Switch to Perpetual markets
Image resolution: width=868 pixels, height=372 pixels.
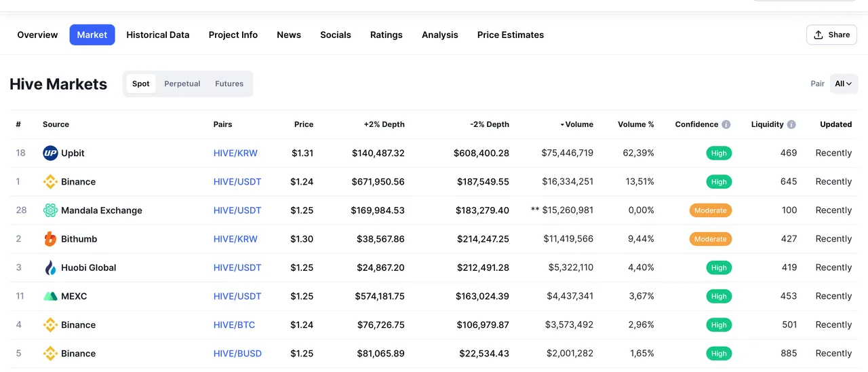coord(182,84)
